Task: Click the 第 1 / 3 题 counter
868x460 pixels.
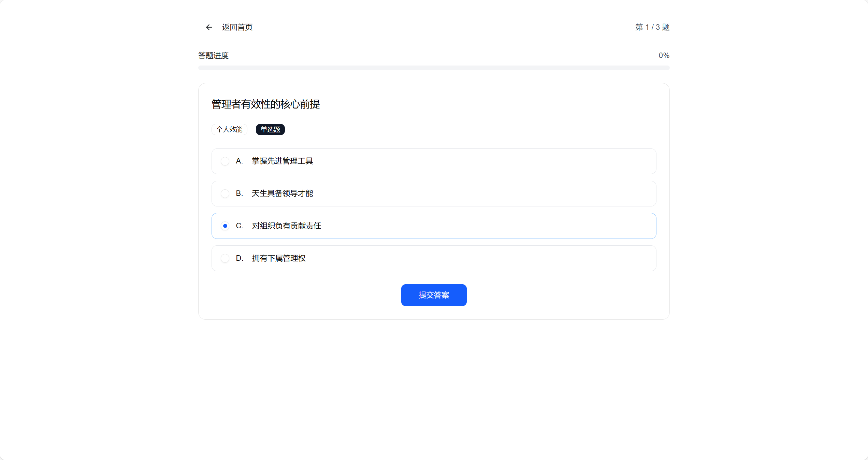Action: point(652,27)
